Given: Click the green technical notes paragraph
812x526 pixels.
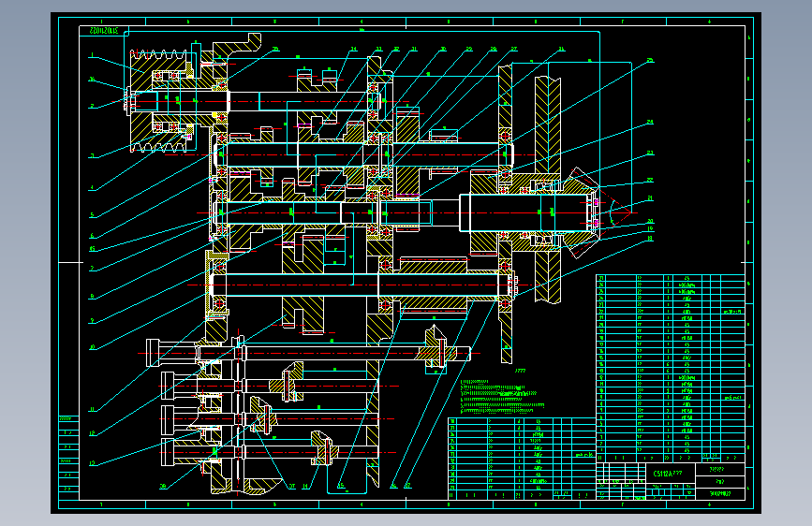Looking at the screenshot, I should [x=502, y=398].
